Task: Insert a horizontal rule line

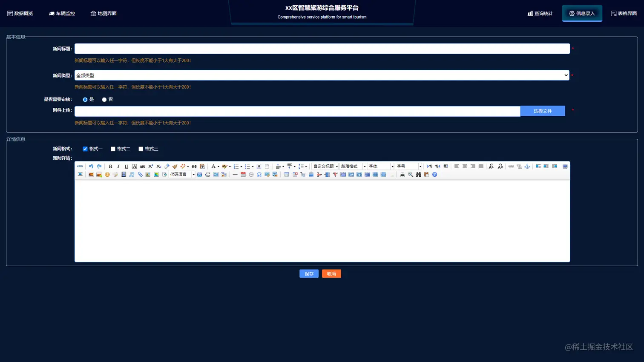Action: pos(235,175)
